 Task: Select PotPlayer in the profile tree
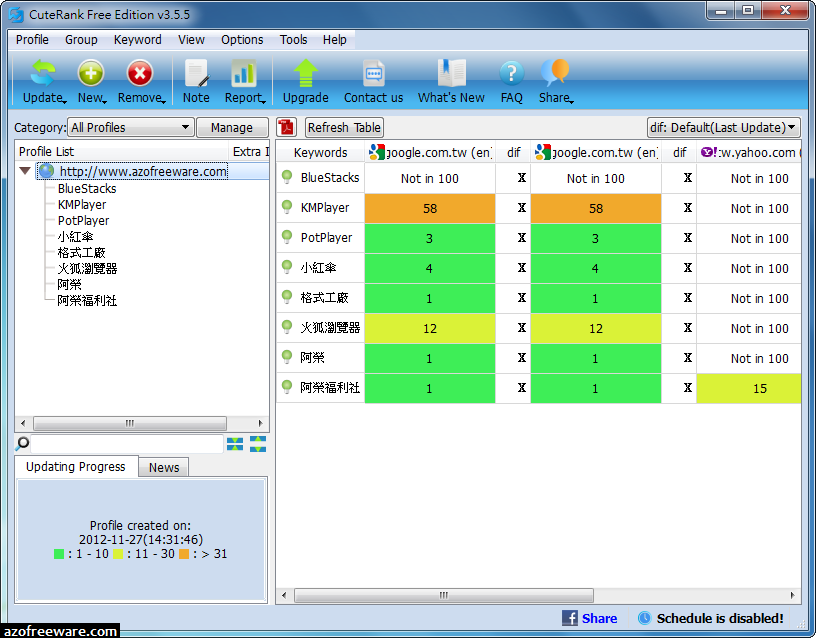pos(83,221)
